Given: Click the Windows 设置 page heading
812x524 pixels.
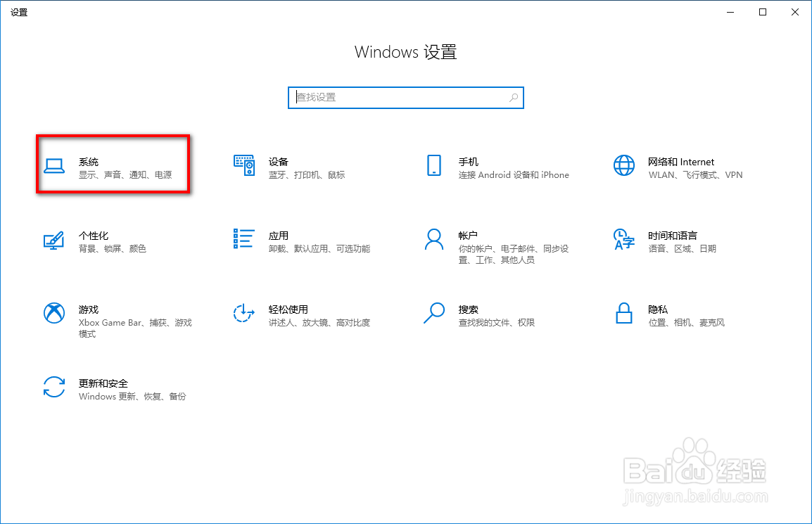Looking at the screenshot, I should [x=406, y=51].
